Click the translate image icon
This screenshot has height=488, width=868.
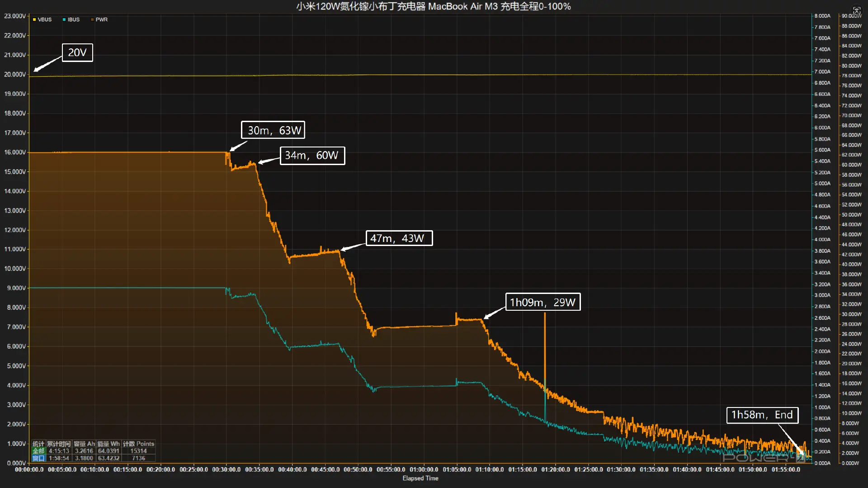(x=856, y=10)
